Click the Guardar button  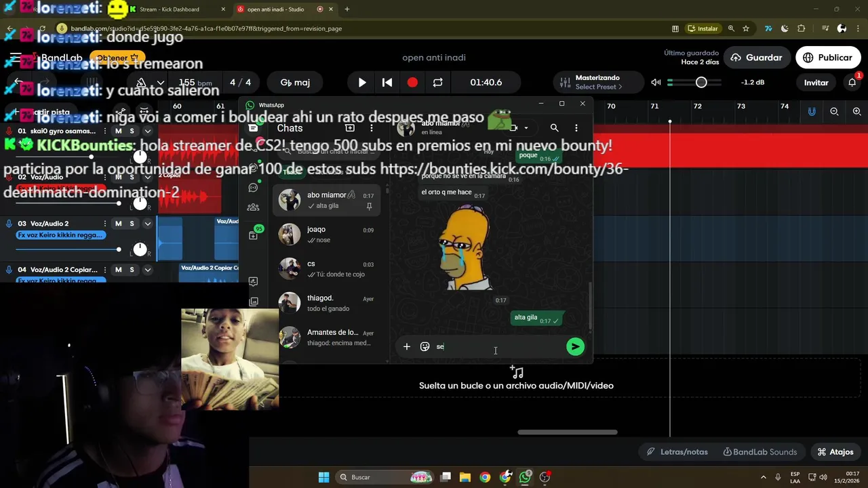[x=757, y=58]
